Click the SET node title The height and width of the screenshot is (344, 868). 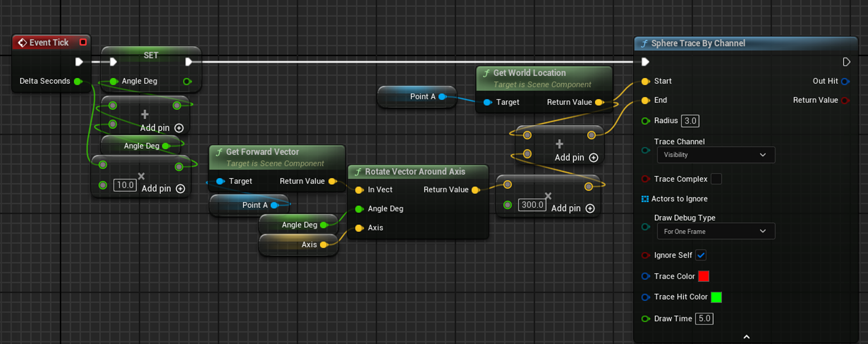[151, 55]
